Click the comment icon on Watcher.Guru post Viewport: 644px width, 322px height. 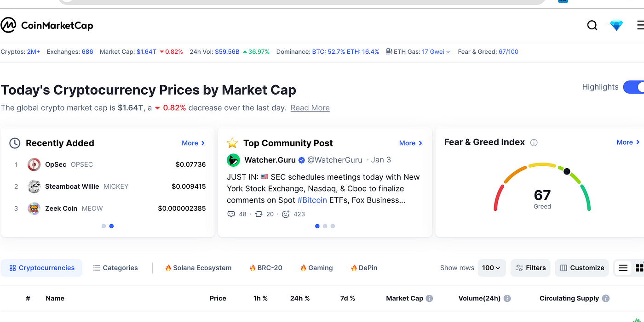click(x=231, y=214)
